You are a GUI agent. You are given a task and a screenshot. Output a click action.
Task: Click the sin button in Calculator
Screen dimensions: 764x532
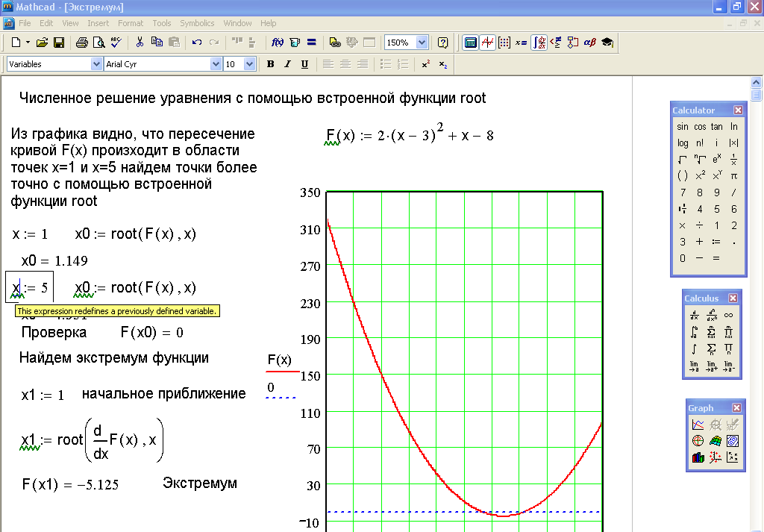point(683,127)
